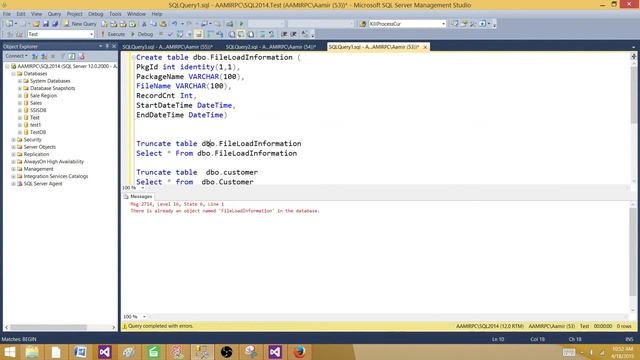Close the active SQLQuery1.sql tab
640x360 pixels.
[x=425, y=47]
